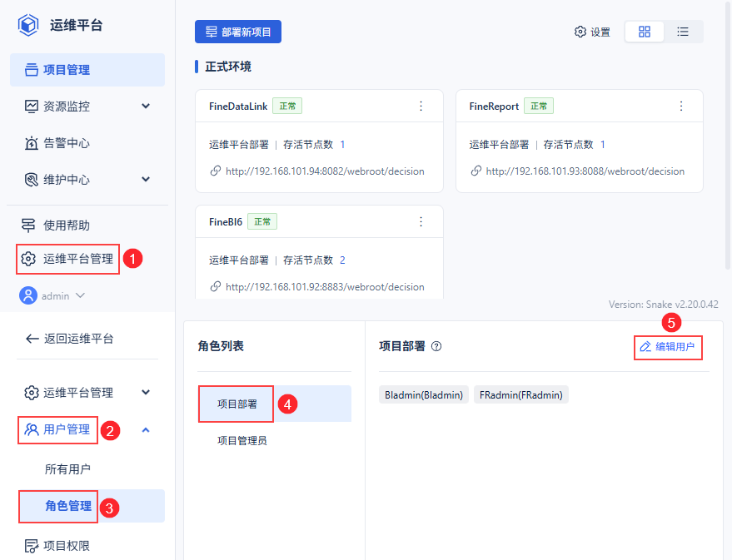Click the 运维平台 cube logo icon
The height and width of the screenshot is (560, 732).
(28, 25)
